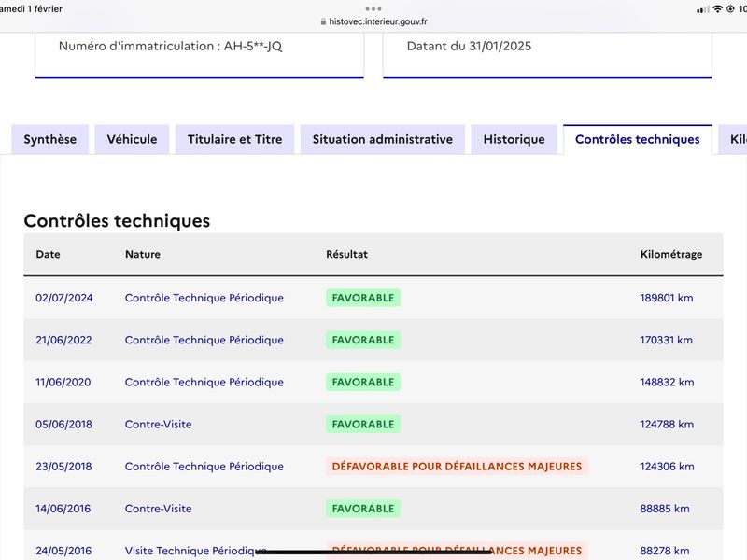Tap the Wi-Fi status icon
Viewport: 747px width, 560px height.
[x=717, y=9]
